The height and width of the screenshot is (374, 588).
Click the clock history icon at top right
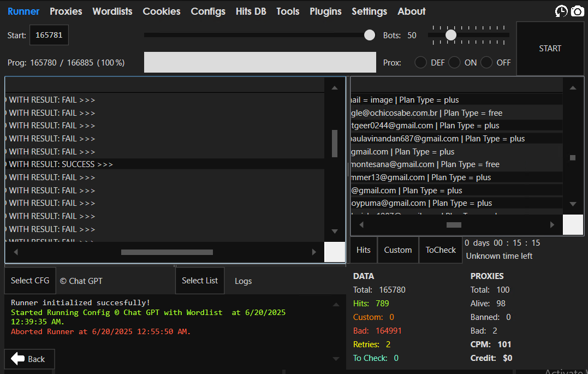(561, 11)
